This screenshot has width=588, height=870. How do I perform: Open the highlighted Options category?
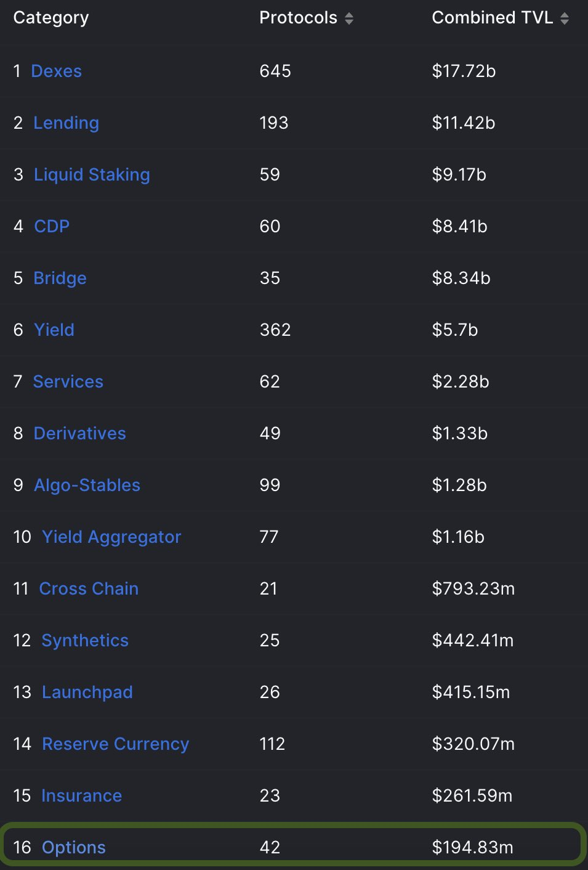[x=73, y=847]
